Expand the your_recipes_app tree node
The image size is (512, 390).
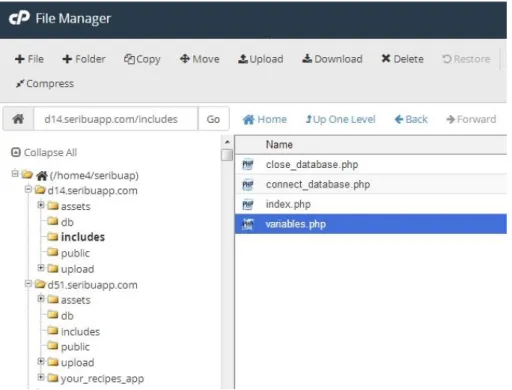(x=41, y=377)
